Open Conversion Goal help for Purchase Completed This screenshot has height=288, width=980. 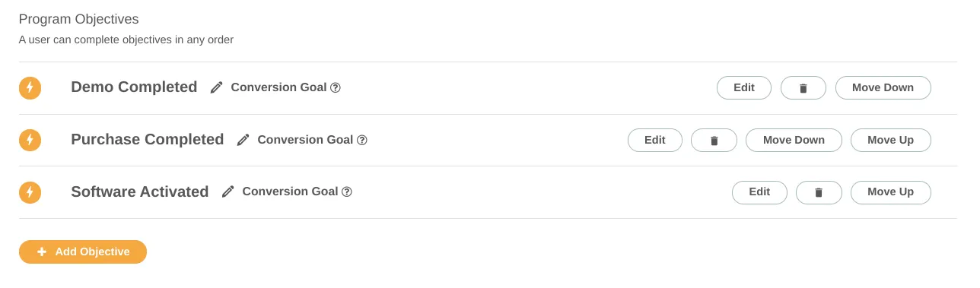362,140
